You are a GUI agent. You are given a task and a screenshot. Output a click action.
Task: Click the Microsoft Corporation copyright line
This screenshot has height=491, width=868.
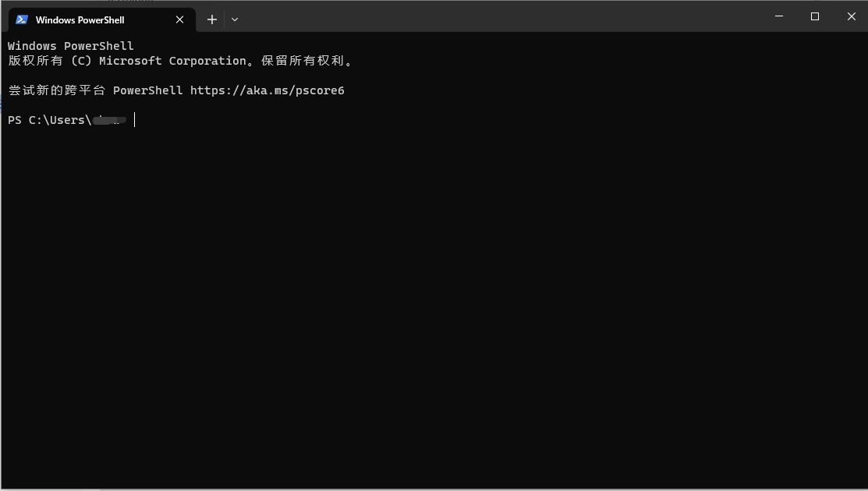click(x=180, y=61)
